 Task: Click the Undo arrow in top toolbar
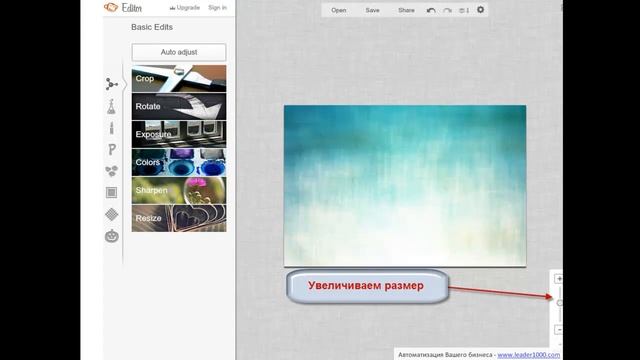pos(431,10)
